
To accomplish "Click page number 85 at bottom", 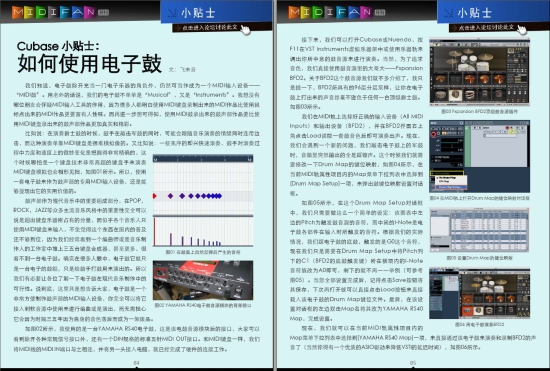I will 413,363.
